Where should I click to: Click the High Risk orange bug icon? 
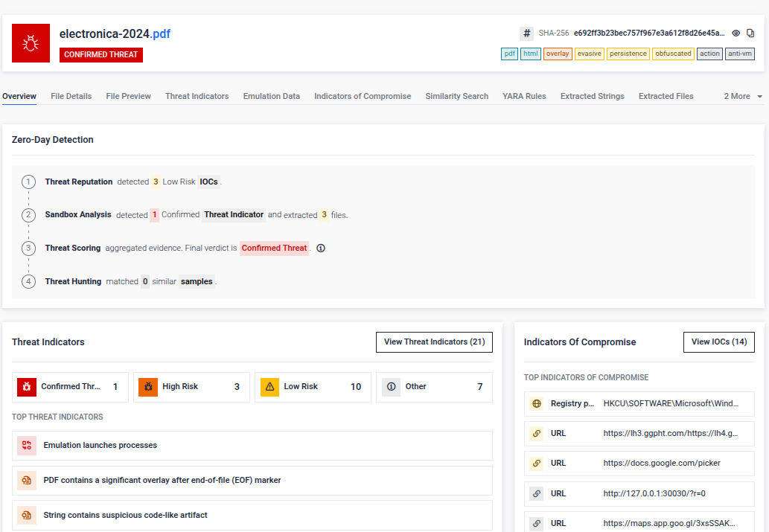148,387
